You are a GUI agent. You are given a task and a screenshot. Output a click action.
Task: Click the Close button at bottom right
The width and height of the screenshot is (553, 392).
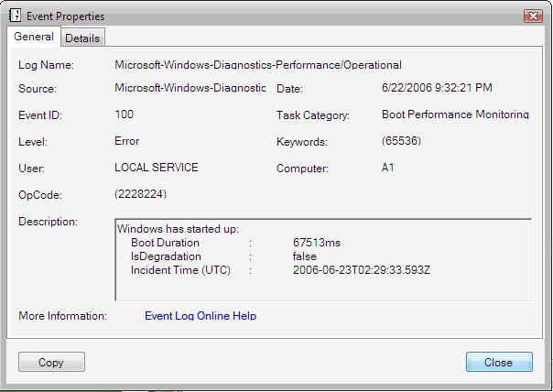point(498,363)
